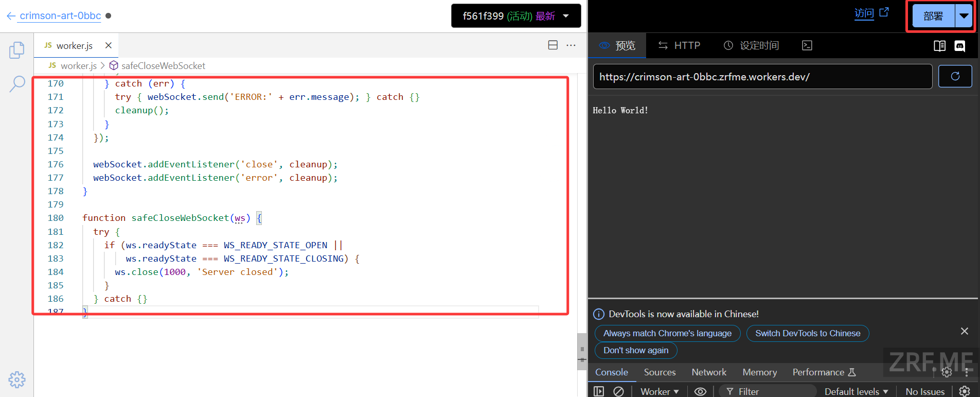Refresh the preview URL

coord(955,76)
